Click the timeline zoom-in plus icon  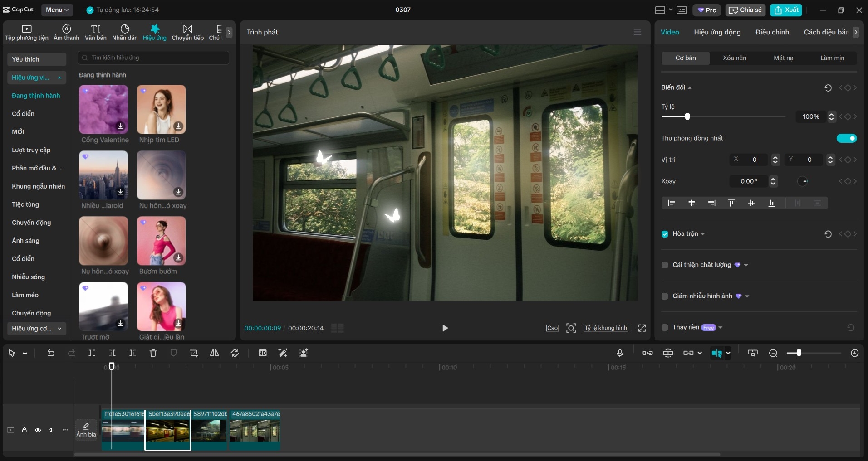[854, 353]
